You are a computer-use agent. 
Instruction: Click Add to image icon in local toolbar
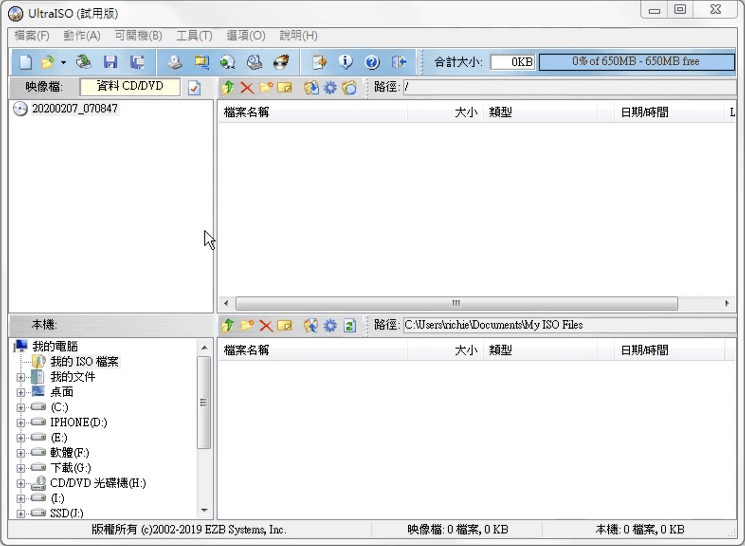[x=311, y=325]
